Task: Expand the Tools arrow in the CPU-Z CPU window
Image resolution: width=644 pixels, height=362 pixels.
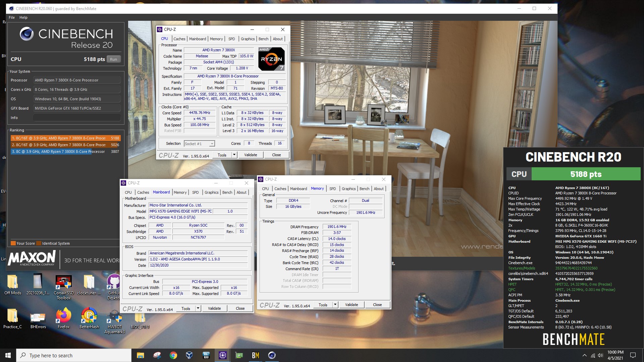Action: pos(234,155)
